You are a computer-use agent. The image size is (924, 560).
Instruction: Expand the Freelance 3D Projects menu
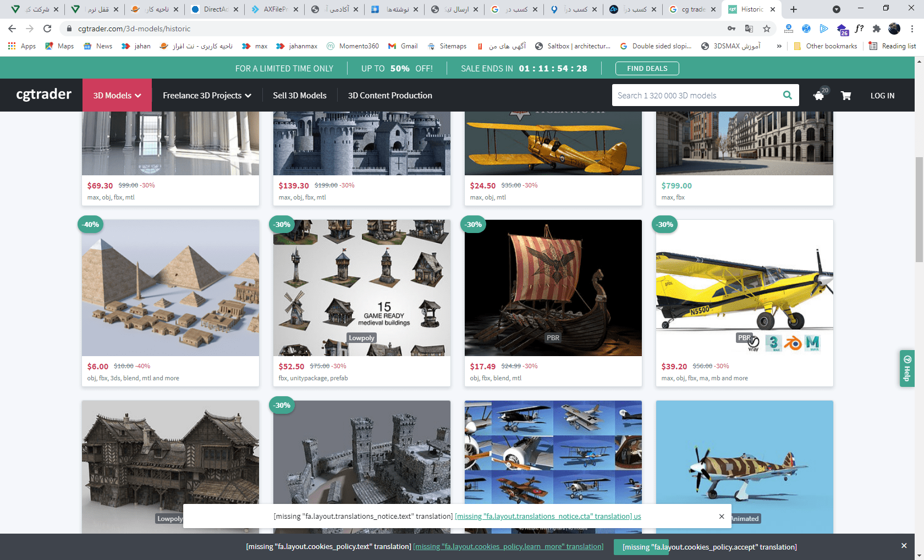207,96
